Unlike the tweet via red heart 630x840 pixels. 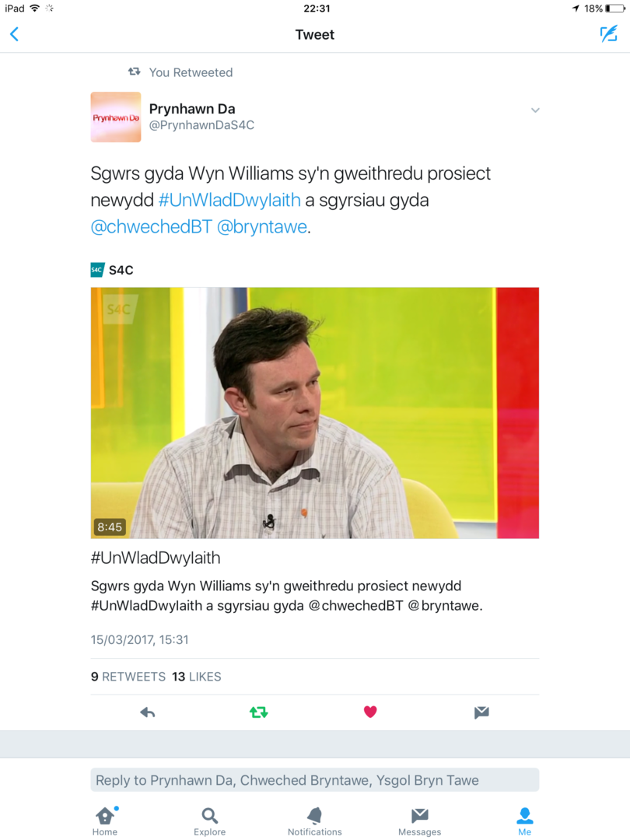(370, 712)
